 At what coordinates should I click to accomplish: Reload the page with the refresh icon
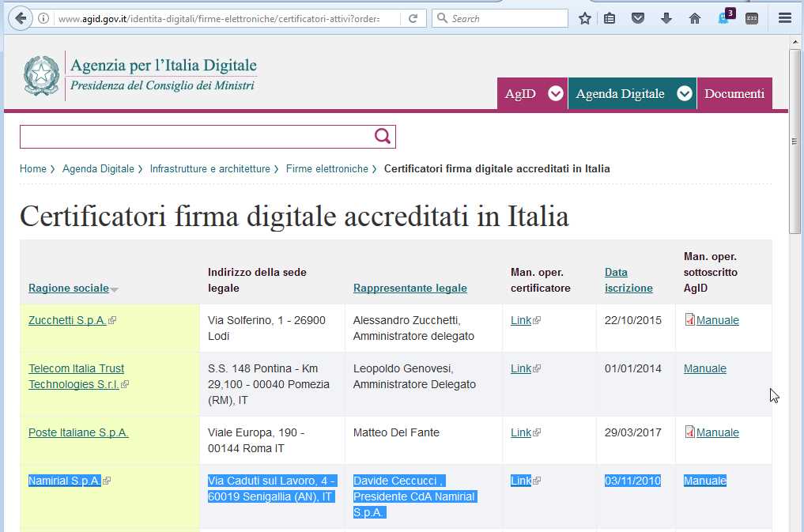[x=413, y=18]
